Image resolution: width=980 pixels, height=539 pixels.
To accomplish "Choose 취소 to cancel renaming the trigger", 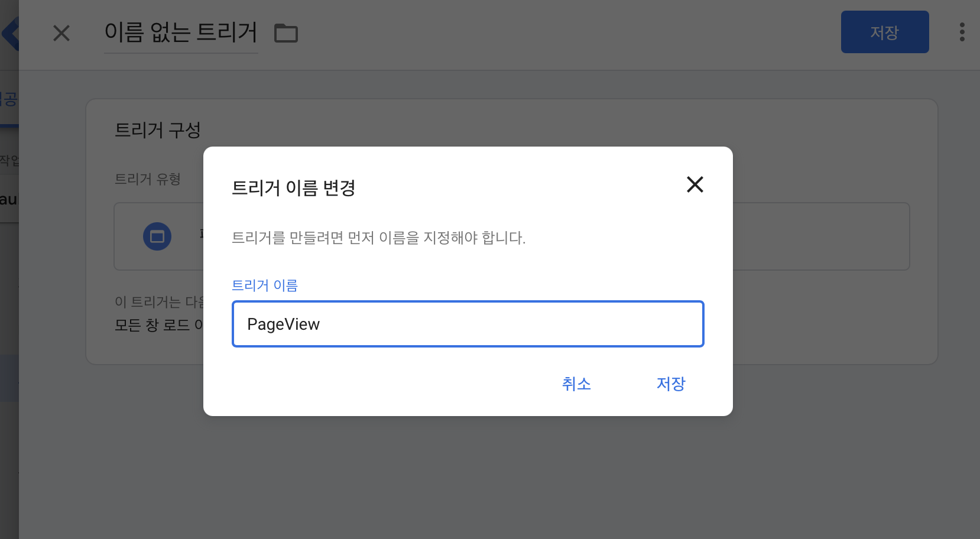I will click(576, 384).
